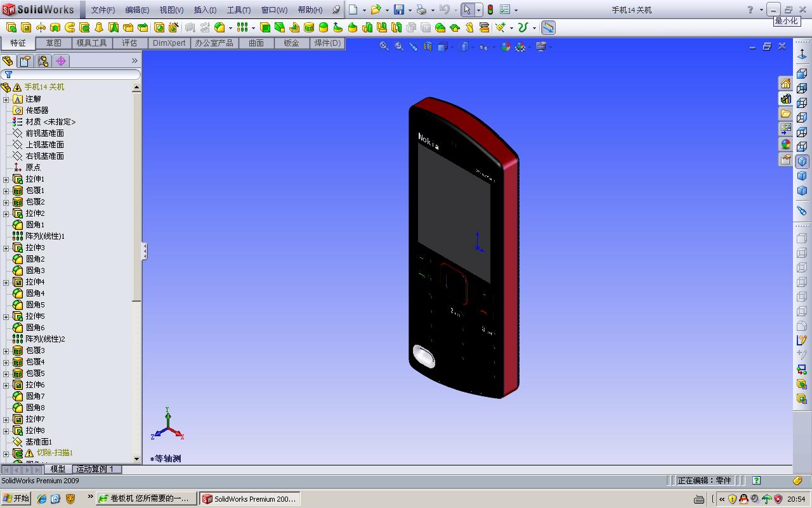The height and width of the screenshot is (508, 812).
Task: Expand the 拉伸3 feature node
Action: (6, 248)
